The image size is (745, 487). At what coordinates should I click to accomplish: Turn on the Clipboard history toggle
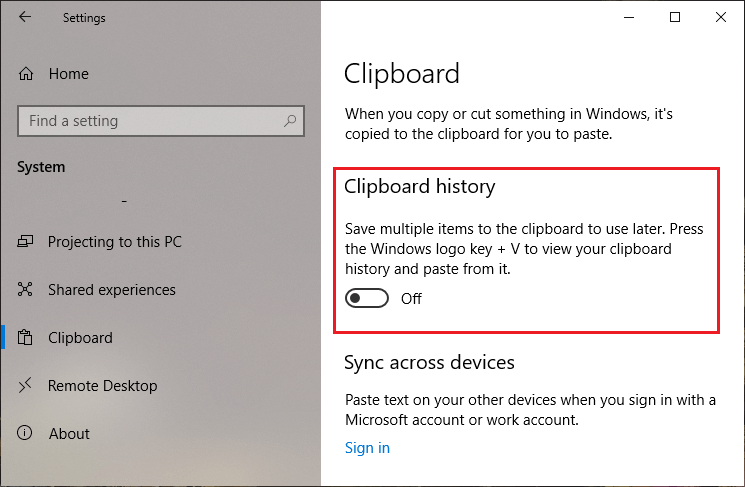(x=366, y=299)
